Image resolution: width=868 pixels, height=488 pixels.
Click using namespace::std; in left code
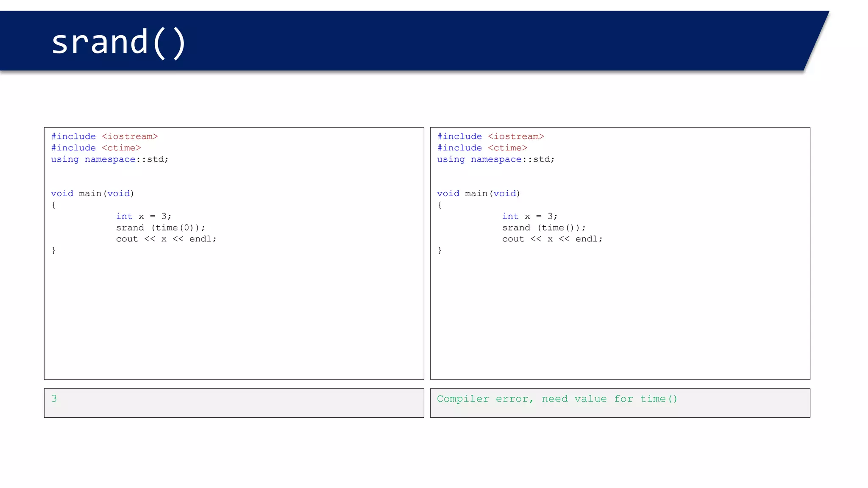click(109, 159)
